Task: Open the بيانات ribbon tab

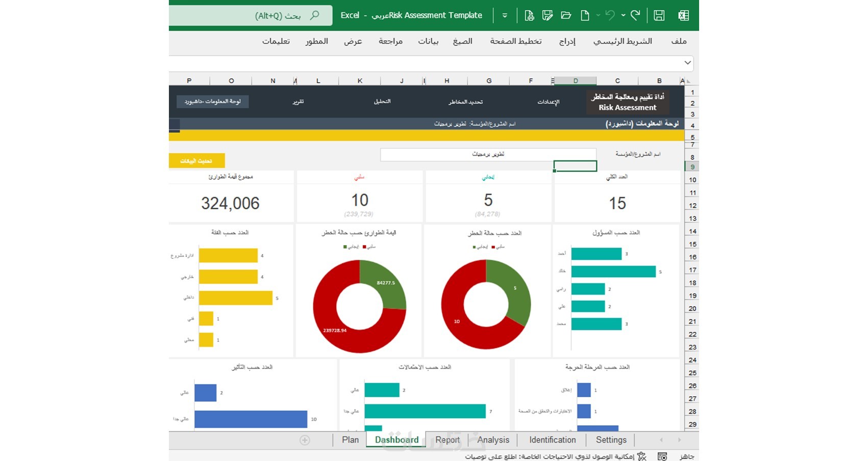Action: (428, 41)
